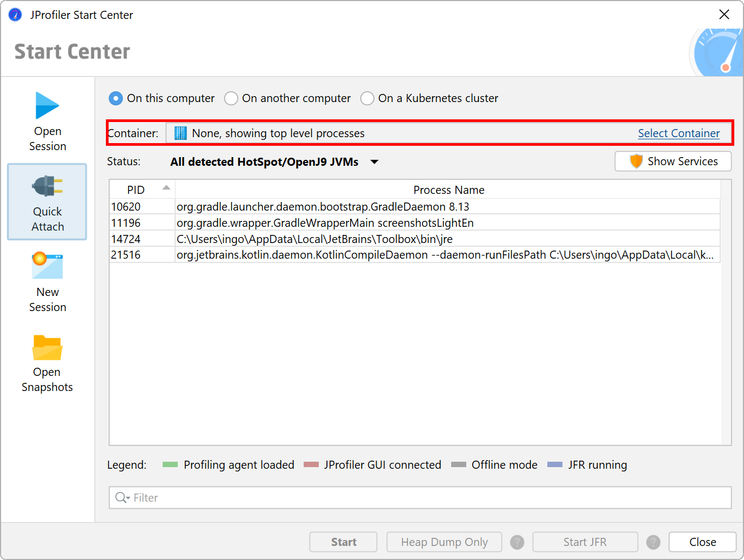
Task: Select PID 11196 in the process table
Action: click(126, 223)
